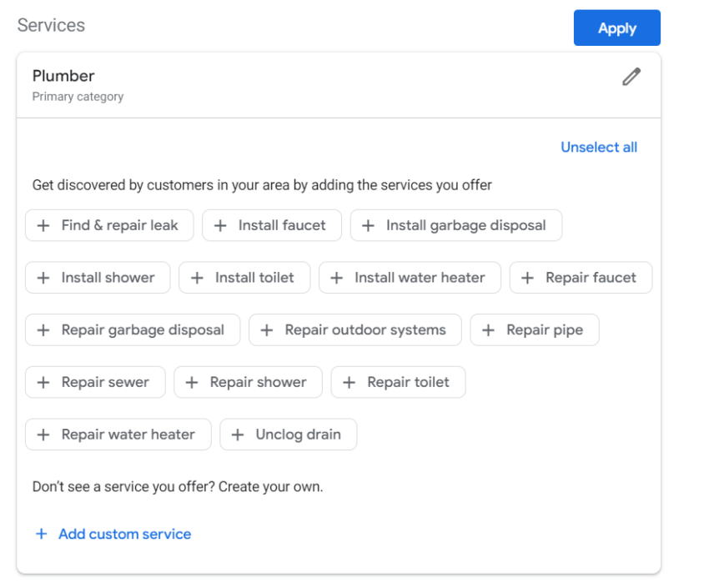709x588 pixels.
Task: Click plus icon on Install shower chip
Action: tap(43, 278)
